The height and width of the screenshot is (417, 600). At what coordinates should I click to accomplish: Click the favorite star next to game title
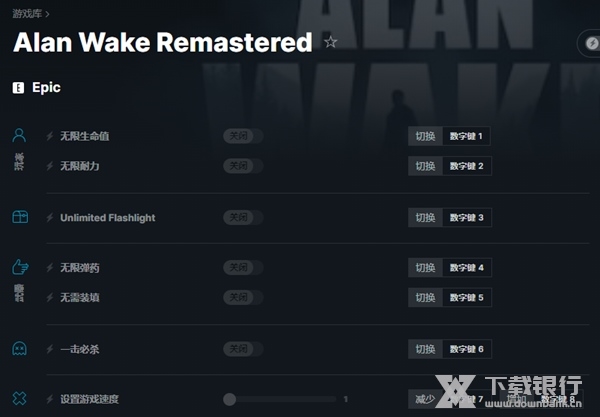tap(331, 42)
